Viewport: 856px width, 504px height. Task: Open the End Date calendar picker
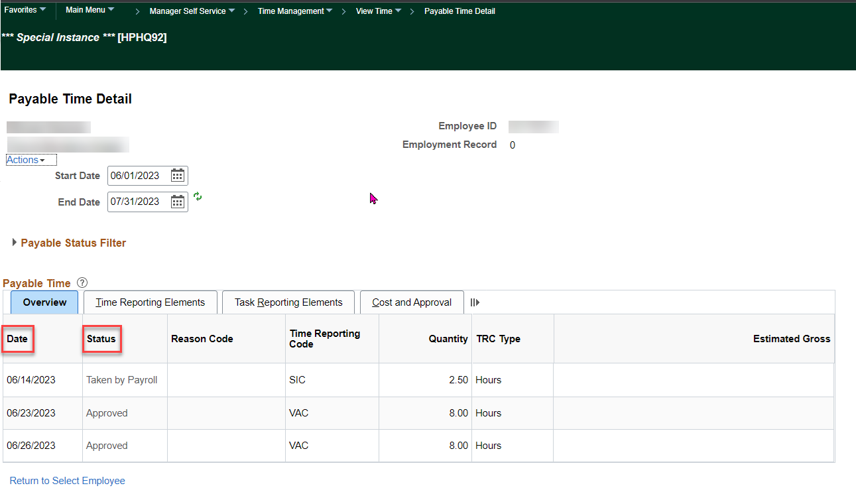[177, 202]
